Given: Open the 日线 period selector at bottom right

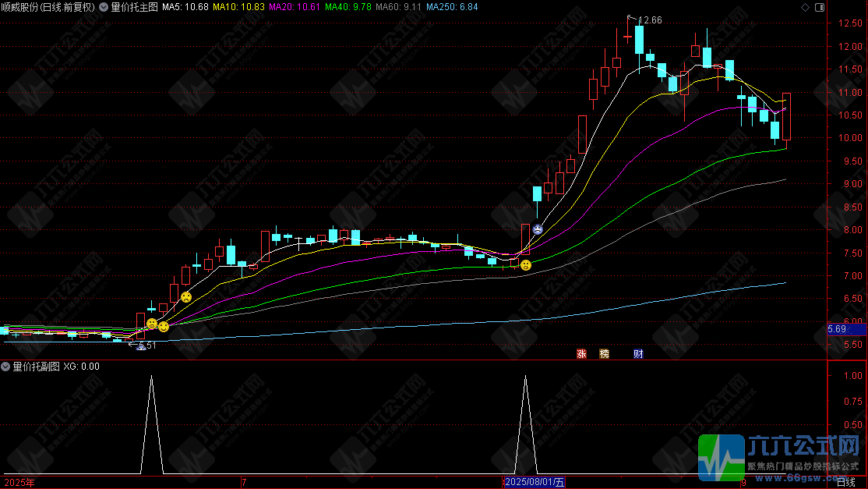Looking at the screenshot, I should point(846,482).
